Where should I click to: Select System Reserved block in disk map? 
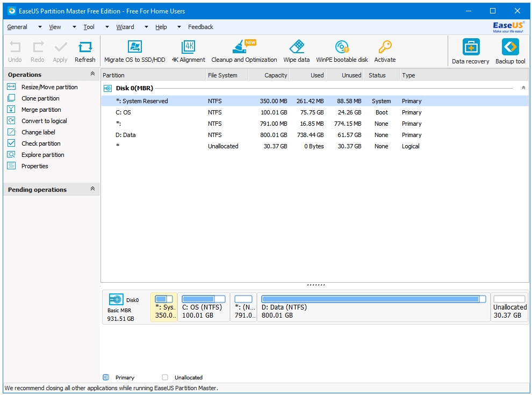(x=164, y=307)
